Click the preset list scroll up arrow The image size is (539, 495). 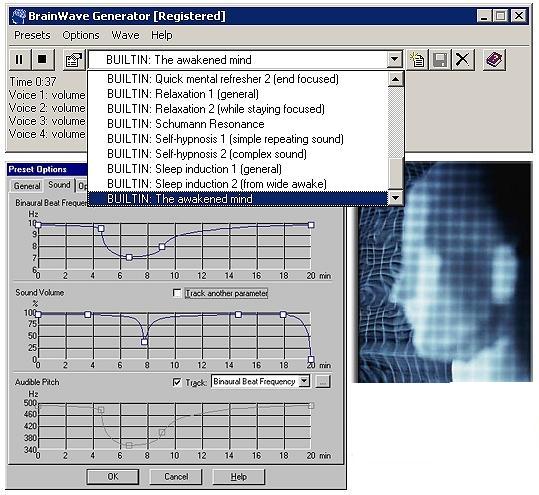395,79
